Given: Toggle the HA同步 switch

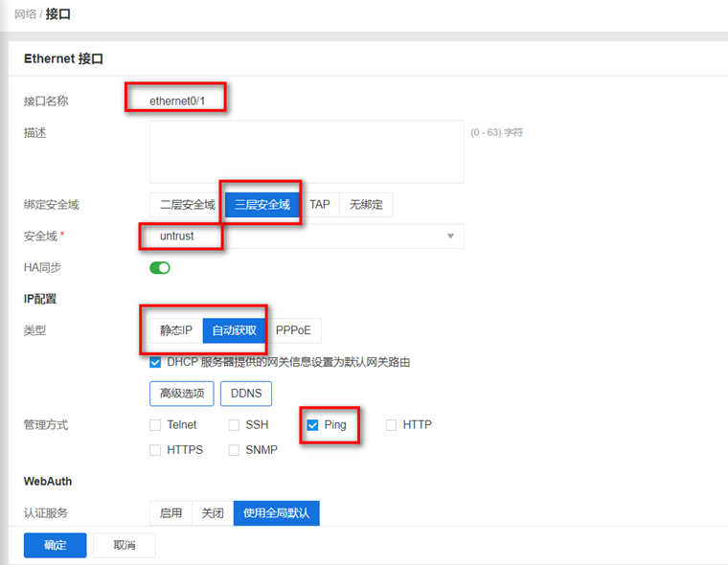Looking at the screenshot, I should pyautogui.click(x=160, y=268).
